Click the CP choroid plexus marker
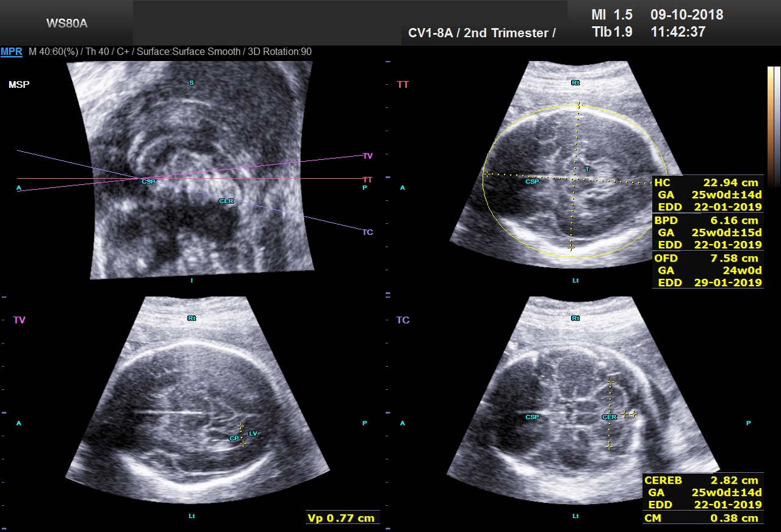The image size is (781, 532). coord(233,438)
